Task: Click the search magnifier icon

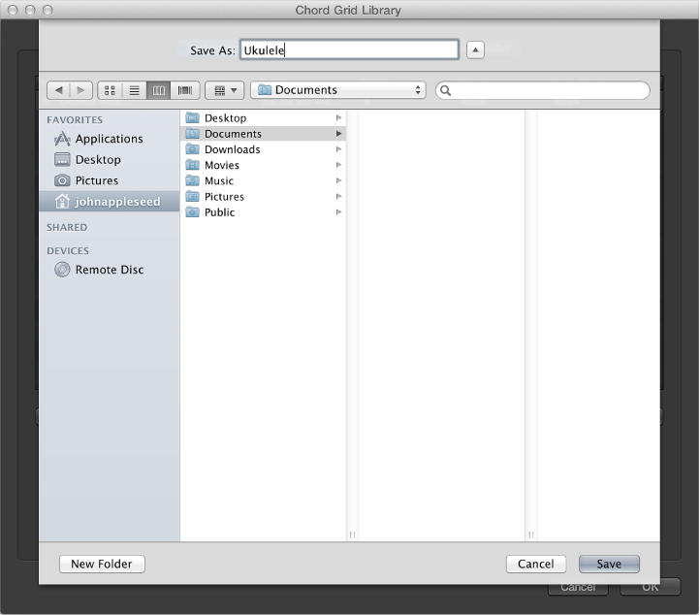Action: click(446, 90)
